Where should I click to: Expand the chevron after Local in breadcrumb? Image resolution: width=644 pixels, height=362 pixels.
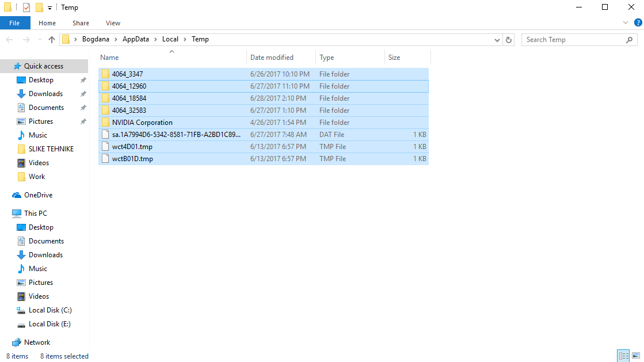click(x=185, y=40)
